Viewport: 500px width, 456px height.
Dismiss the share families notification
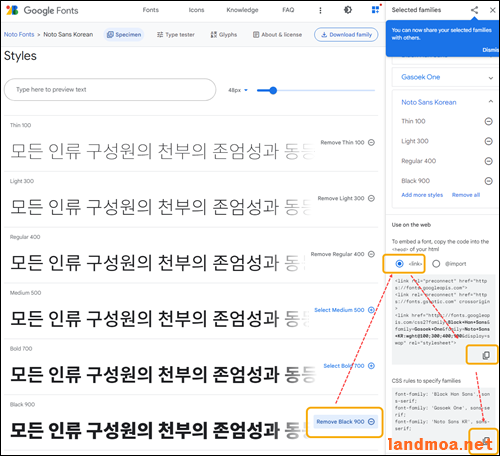tap(490, 50)
